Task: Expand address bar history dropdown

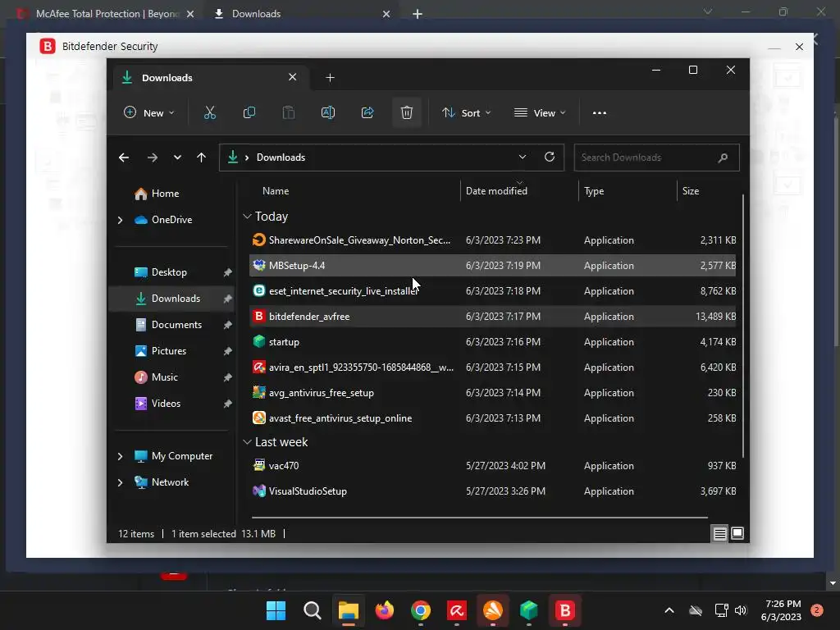Action: click(523, 157)
